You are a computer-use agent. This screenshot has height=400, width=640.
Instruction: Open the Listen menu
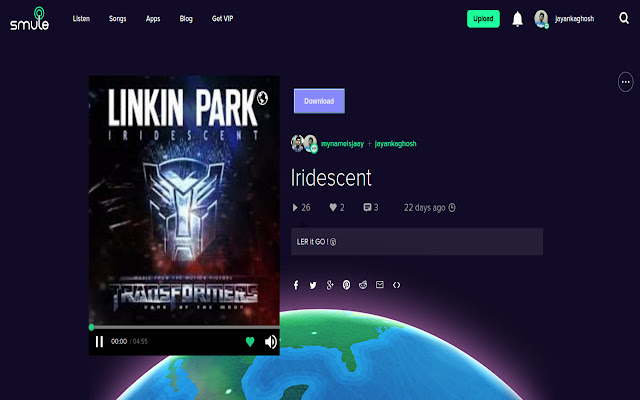[81, 19]
